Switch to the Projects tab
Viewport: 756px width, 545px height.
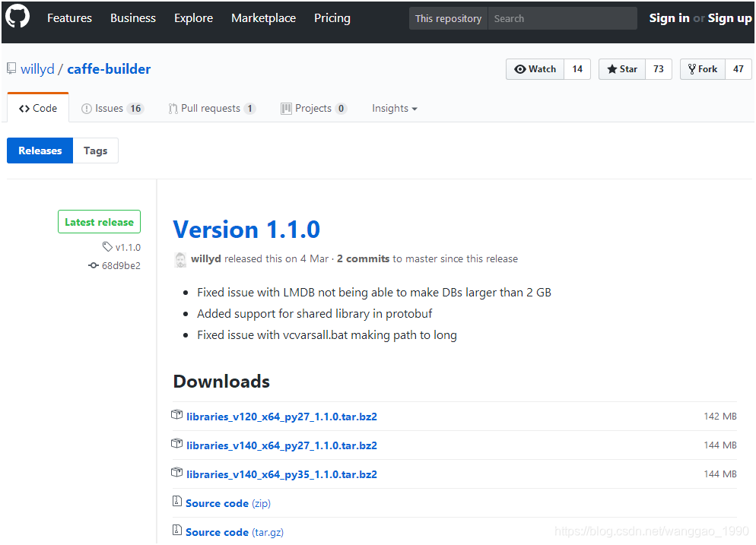coord(314,109)
